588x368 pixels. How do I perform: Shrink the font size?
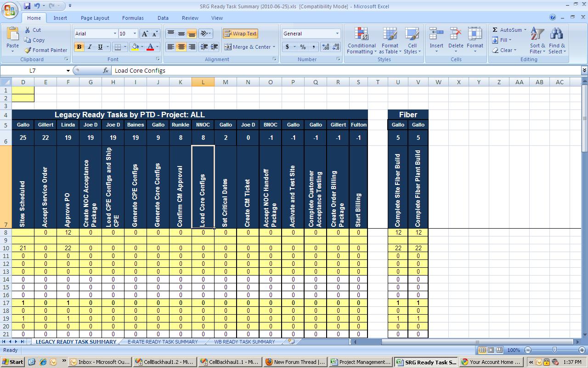click(x=155, y=34)
